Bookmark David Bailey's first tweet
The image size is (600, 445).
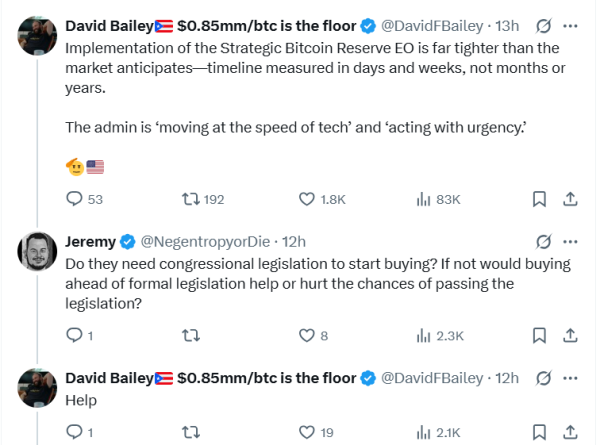[x=539, y=199]
